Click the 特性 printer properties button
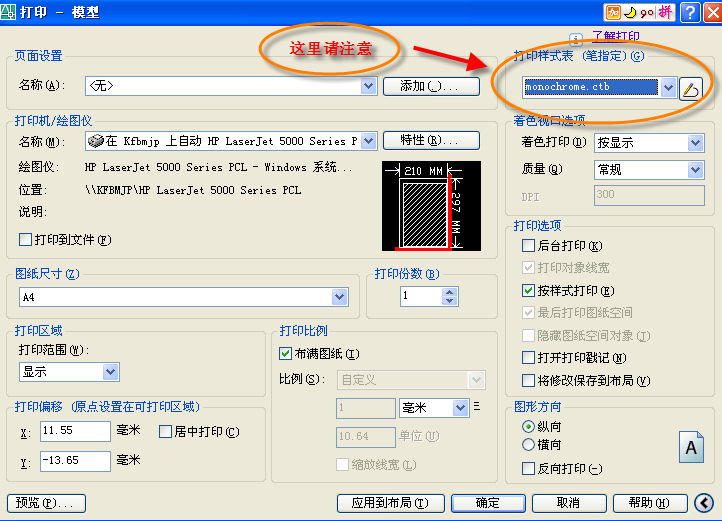This screenshot has width=722, height=521. click(x=431, y=140)
